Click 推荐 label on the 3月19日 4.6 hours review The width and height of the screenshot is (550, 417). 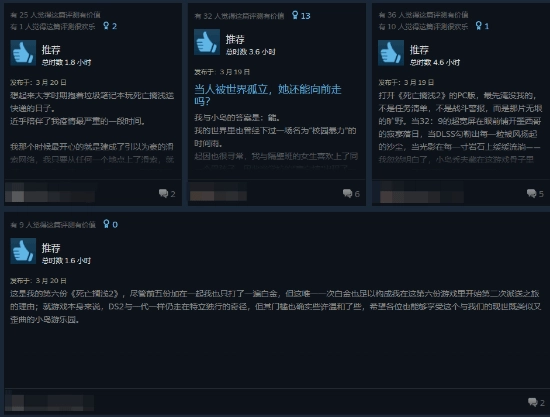[x=419, y=49]
